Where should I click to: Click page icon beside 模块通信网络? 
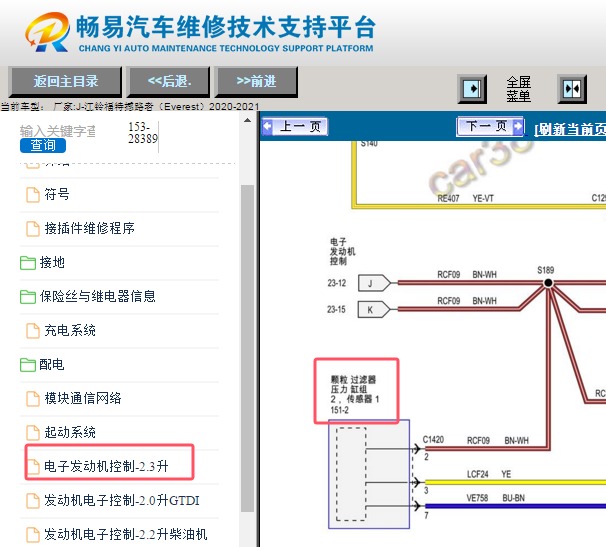[33, 399]
